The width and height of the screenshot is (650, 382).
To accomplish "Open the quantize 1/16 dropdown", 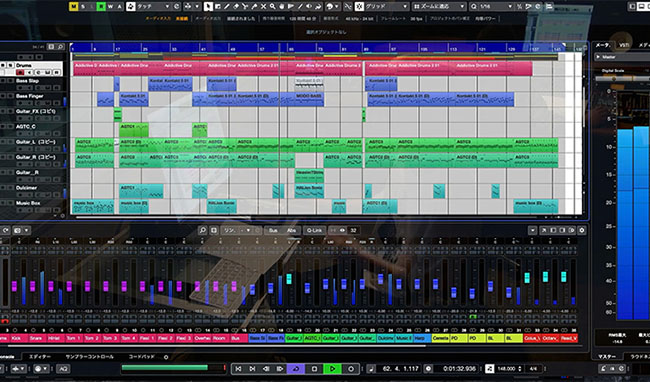I will 492,6.
